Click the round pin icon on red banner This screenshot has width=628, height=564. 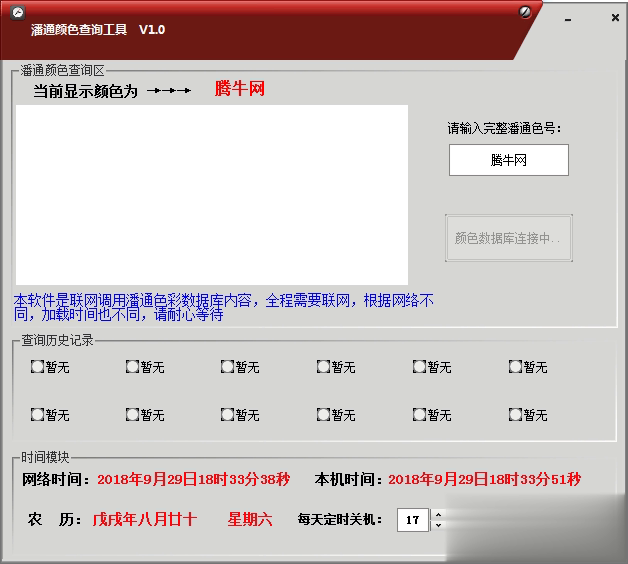point(525,12)
